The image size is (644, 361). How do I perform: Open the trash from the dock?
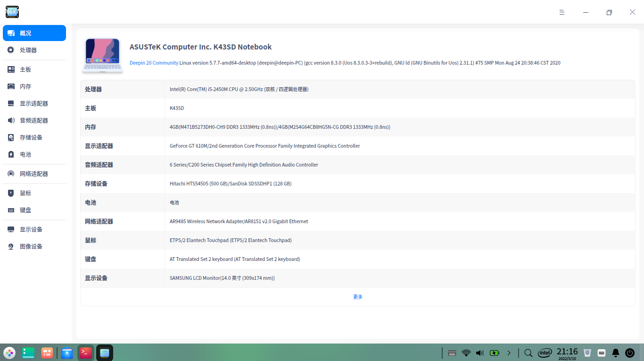click(x=587, y=353)
